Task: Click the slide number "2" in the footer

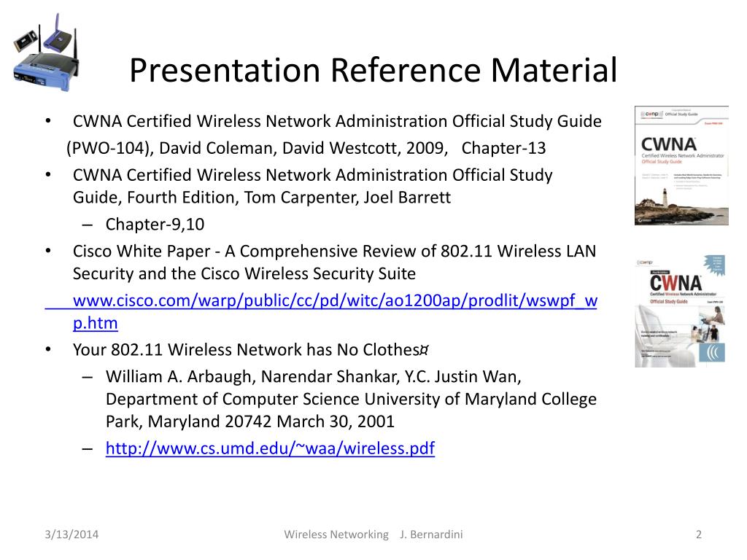Action: coord(698,534)
